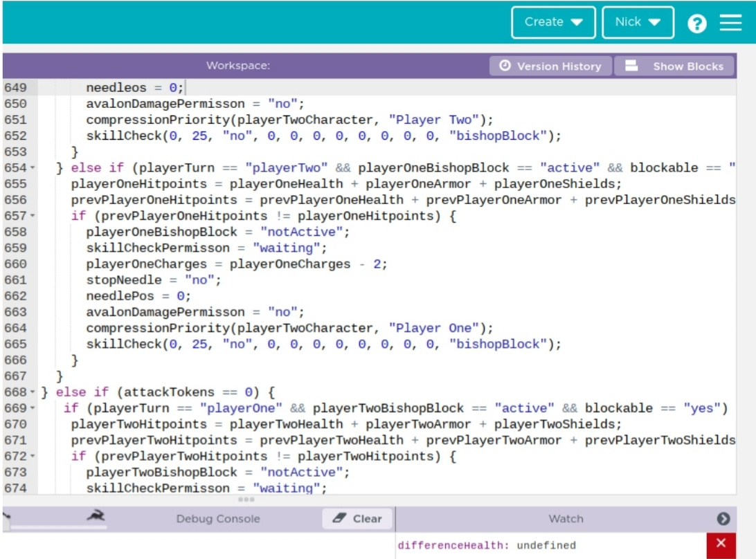This screenshot has width=756, height=559.
Task: Click compressionPriority call with "Player One"
Action: 289,328
